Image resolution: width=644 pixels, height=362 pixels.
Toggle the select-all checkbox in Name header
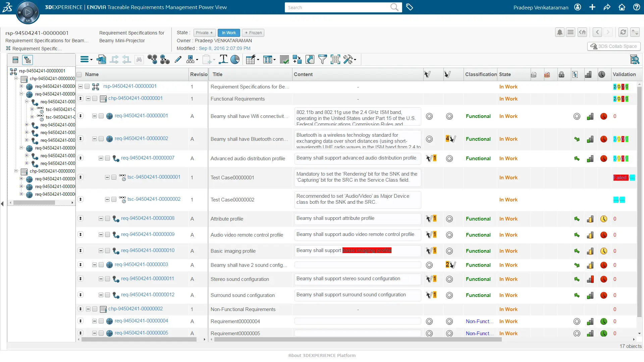pyautogui.click(x=79, y=74)
